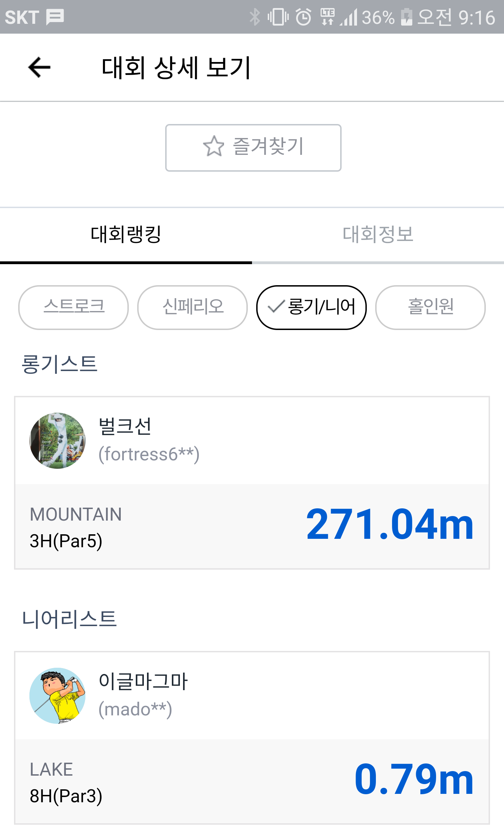Select the 홀인원 filter chip
This screenshot has height=838, width=504.
[x=430, y=307]
